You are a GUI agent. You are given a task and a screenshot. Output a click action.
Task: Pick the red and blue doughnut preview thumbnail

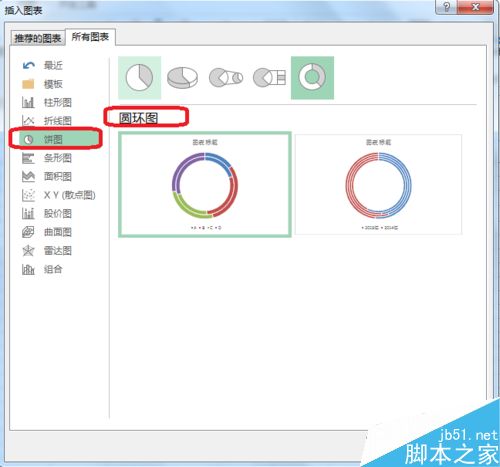point(378,185)
